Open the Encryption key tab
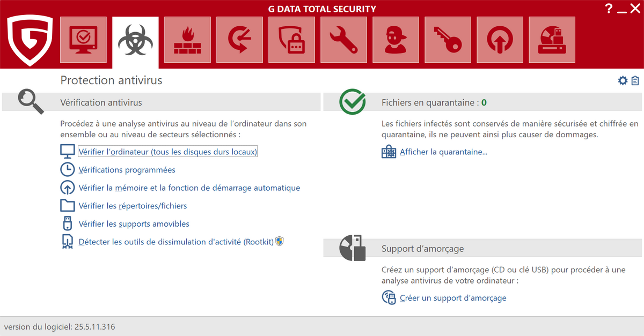The width and height of the screenshot is (644, 336). 448,40
